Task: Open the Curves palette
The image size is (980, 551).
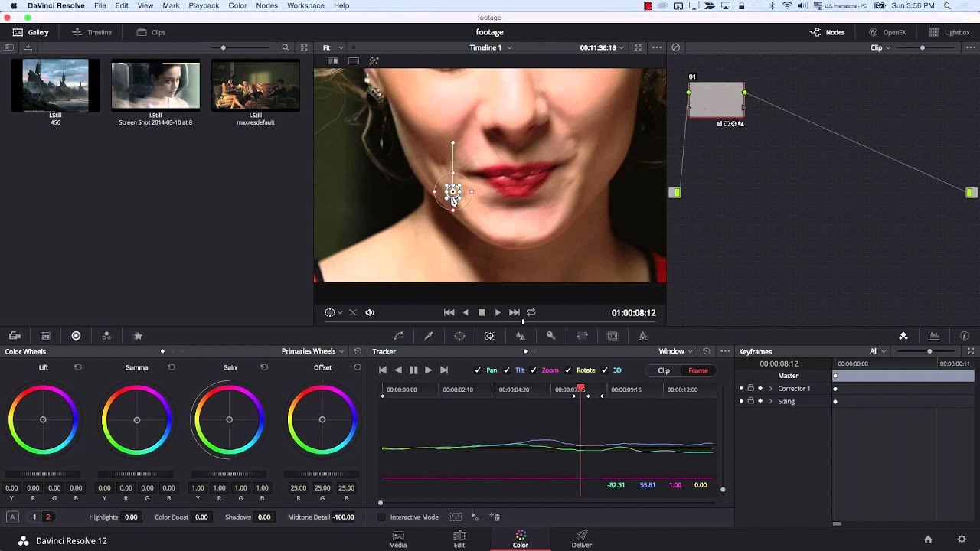Action: tap(398, 336)
